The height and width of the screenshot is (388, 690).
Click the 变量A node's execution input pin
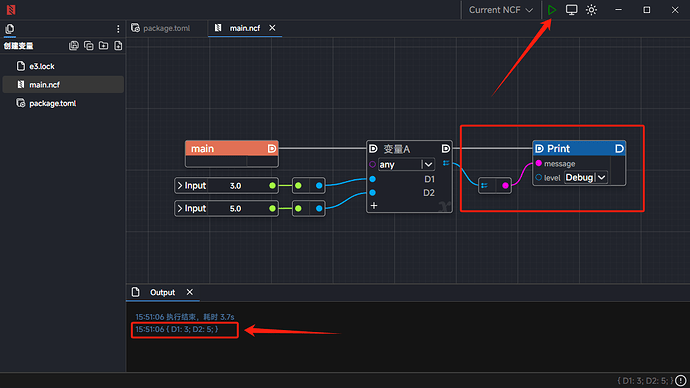[373, 149]
